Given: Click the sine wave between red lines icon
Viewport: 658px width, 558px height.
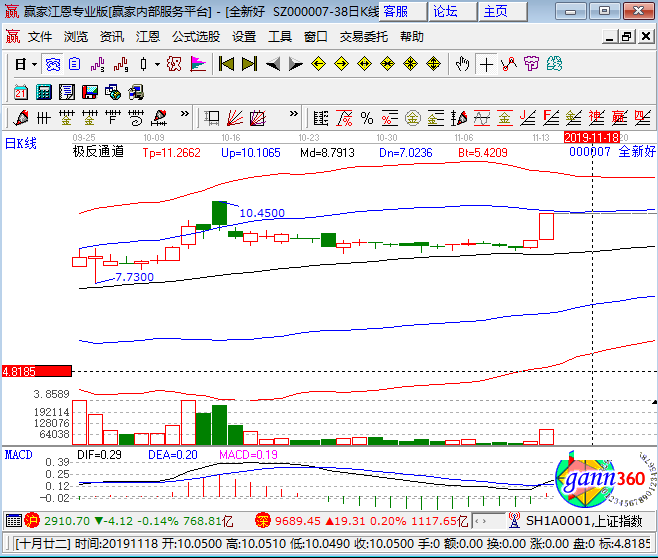Looking at the screenshot, I should (x=482, y=118).
